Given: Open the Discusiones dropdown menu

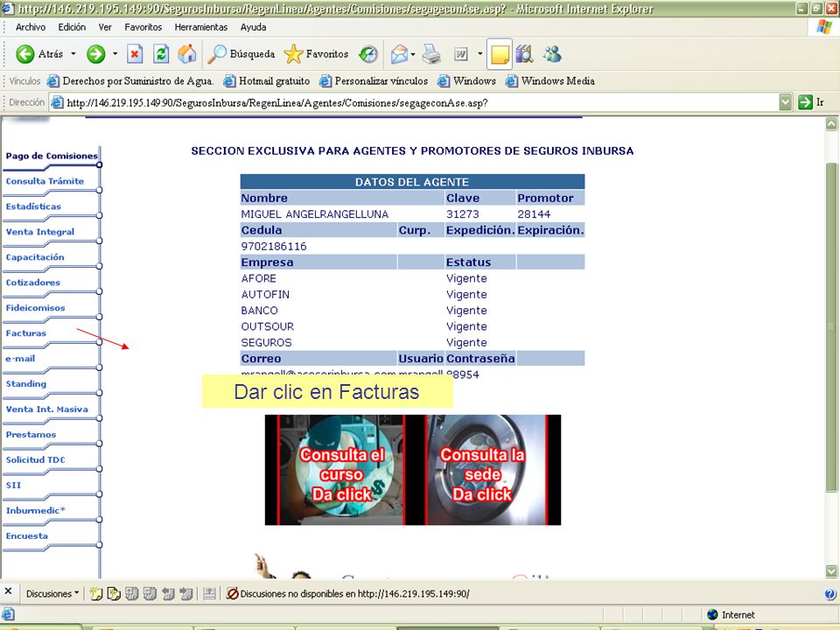Looking at the screenshot, I should tap(52, 593).
